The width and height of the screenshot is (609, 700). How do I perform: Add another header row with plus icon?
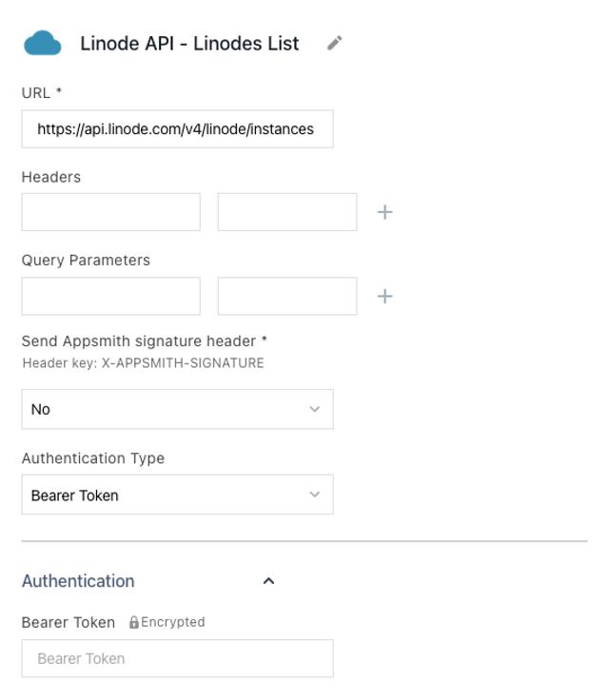[384, 212]
